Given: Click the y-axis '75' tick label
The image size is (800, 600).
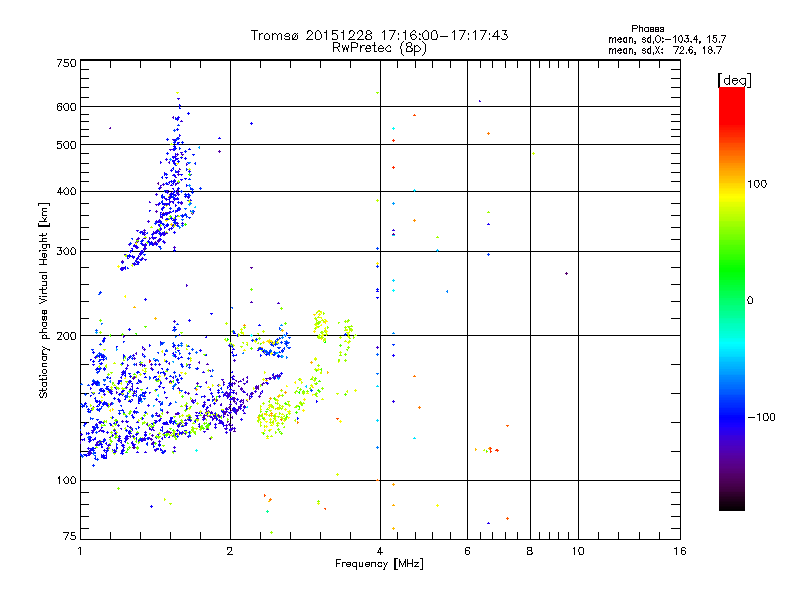Looking at the screenshot, I should point(70,536).
